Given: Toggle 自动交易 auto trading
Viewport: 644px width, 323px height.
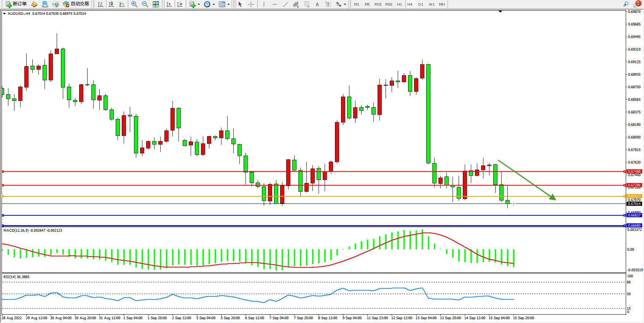Looking at the screenshot, I should point(76,4).
